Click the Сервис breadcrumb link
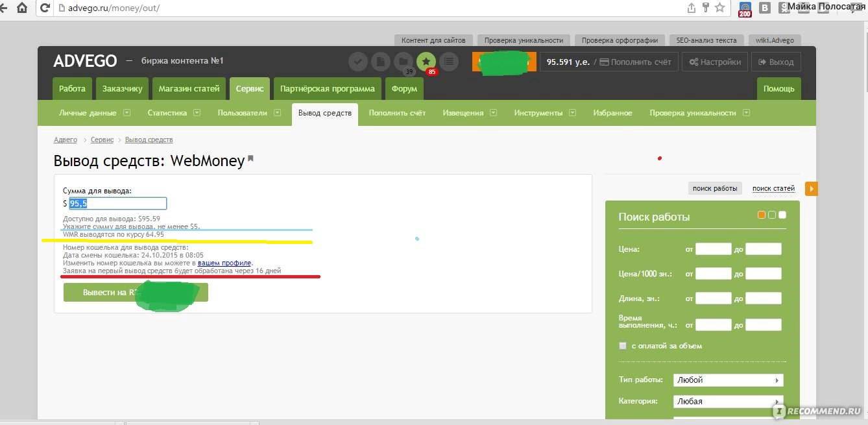The width and height of the screenshot is (868, 425). [x=102, y=140]
